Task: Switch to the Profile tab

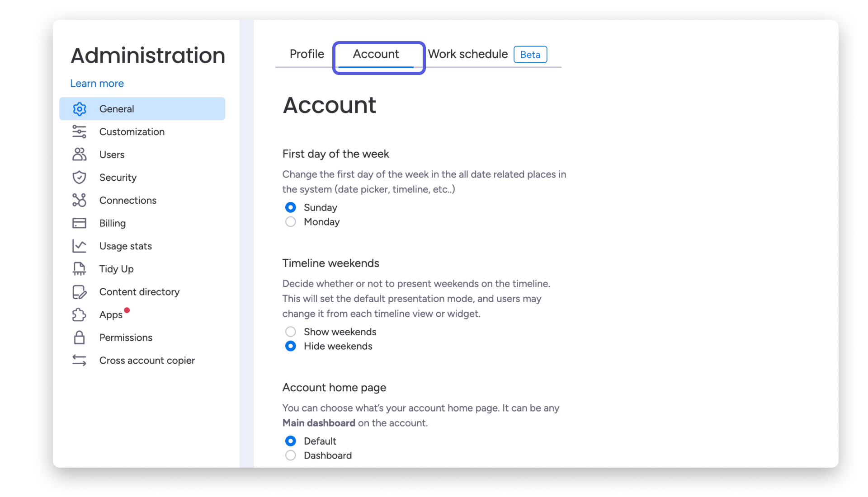Action: point(307,54)
